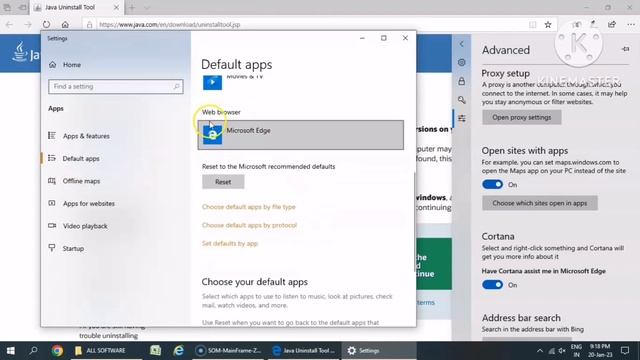This screenshot has height=360, width=640.
Task: Click Edge set tabs aside icon
Action: pos(23,7)
